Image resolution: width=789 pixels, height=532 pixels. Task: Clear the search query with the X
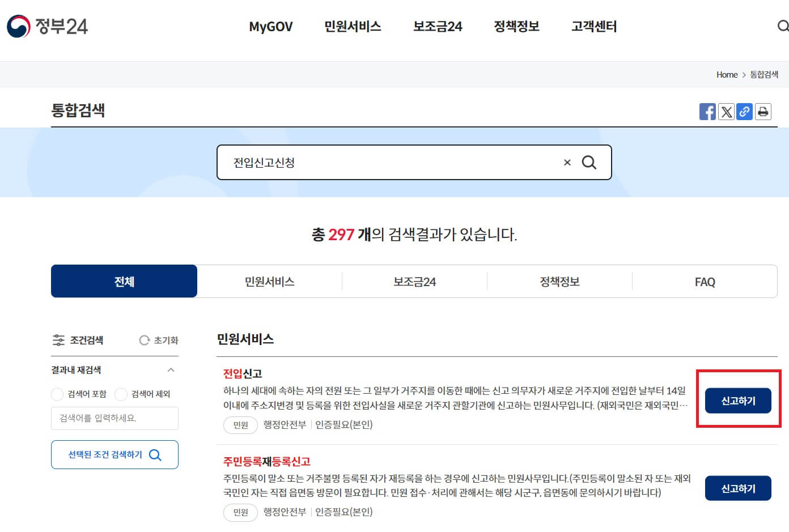coord(566,163)
